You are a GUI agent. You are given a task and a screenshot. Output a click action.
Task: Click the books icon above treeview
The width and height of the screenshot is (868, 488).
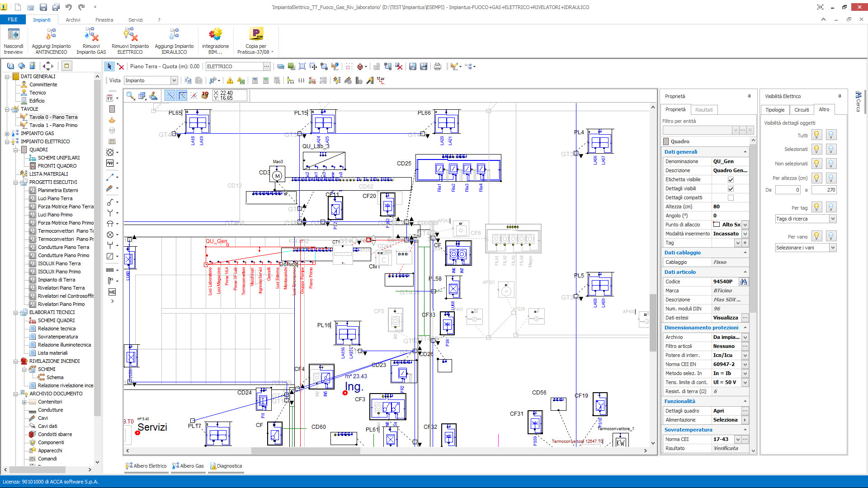[10, 66]
